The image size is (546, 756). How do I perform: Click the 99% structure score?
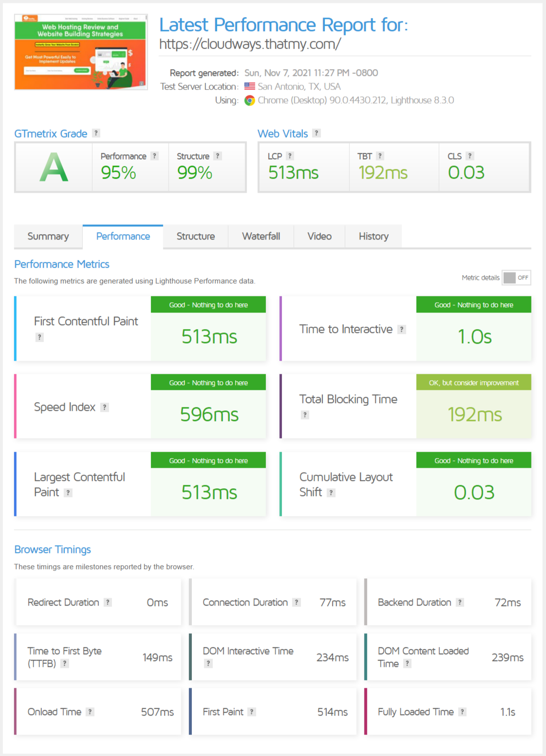click(194, 172)
